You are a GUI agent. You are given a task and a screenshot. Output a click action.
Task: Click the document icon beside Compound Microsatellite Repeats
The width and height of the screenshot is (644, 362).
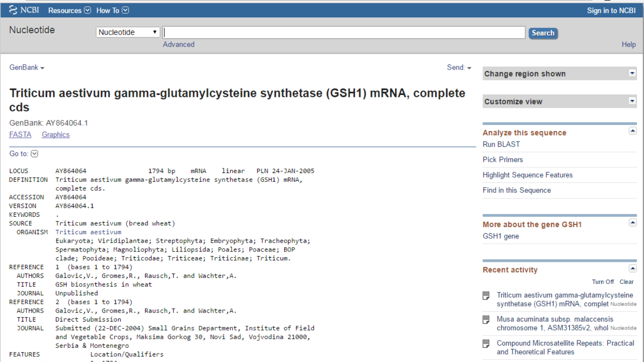486,344
